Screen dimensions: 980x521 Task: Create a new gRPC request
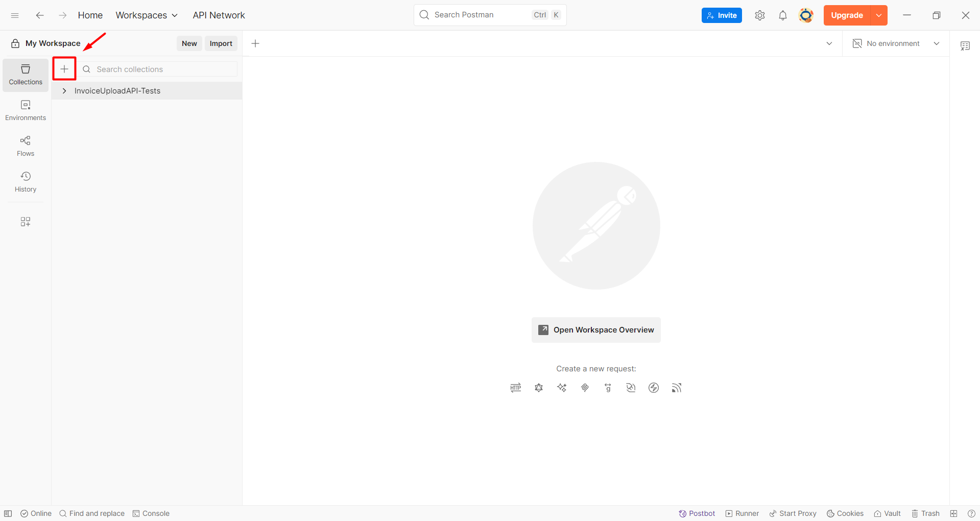tap(608, 388)
